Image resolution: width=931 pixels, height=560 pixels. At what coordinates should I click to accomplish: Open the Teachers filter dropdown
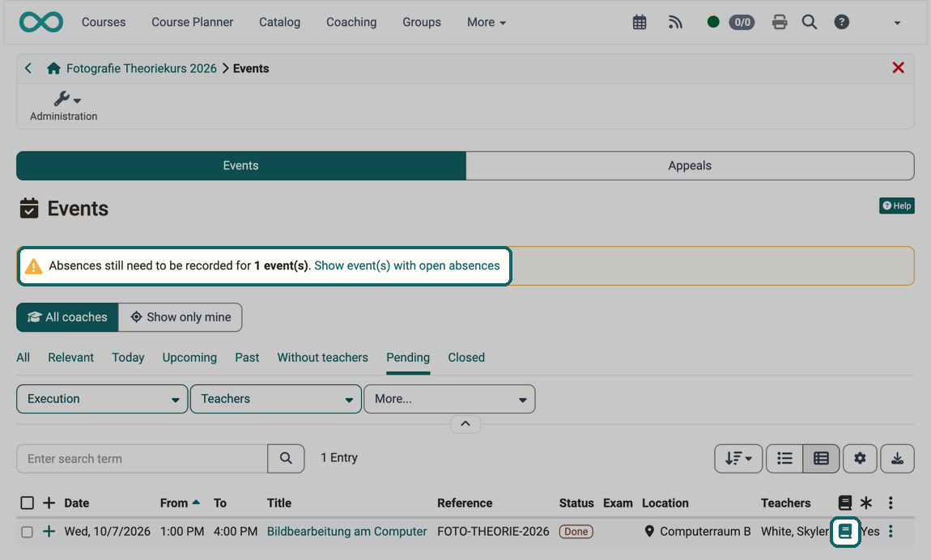(x=275, y=399)
